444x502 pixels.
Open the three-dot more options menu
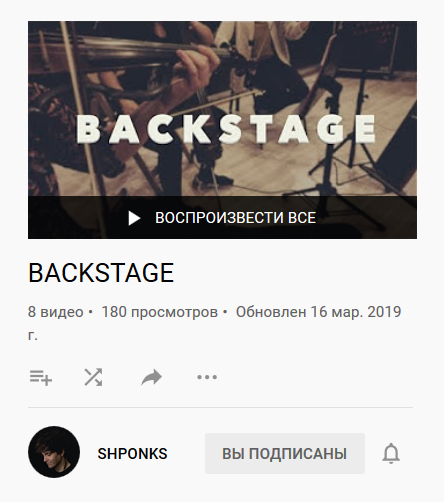207,377
